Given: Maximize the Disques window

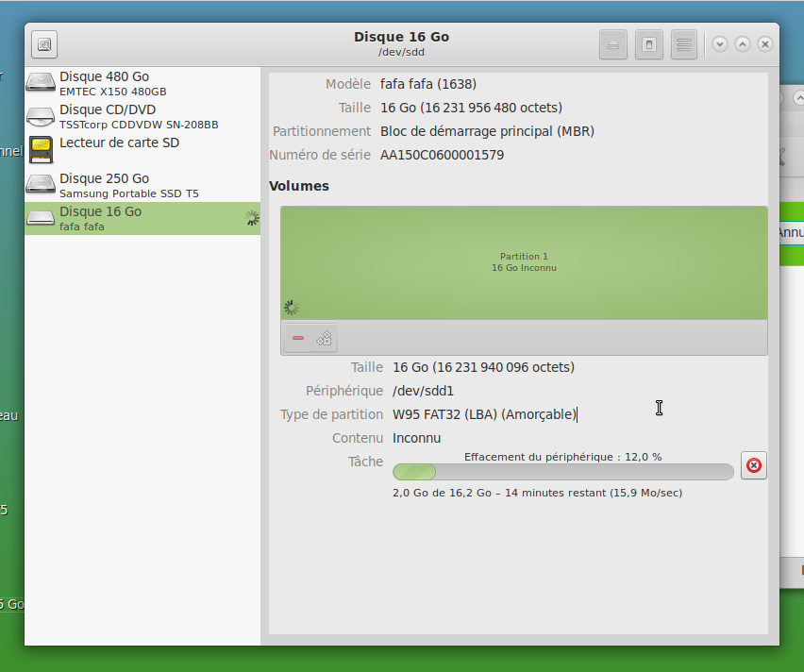Looking at the screenshot, I should 742,44.
